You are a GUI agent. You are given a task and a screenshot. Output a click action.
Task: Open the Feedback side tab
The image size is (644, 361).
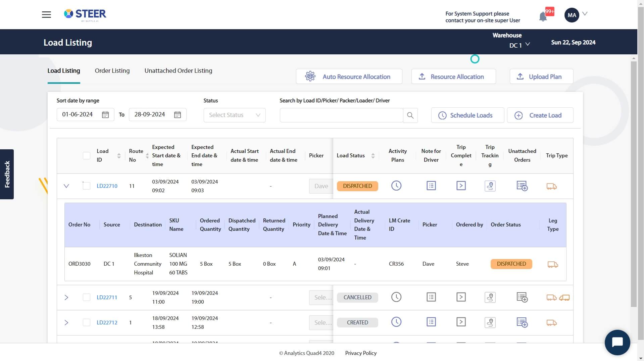click(x=7, y=174)
